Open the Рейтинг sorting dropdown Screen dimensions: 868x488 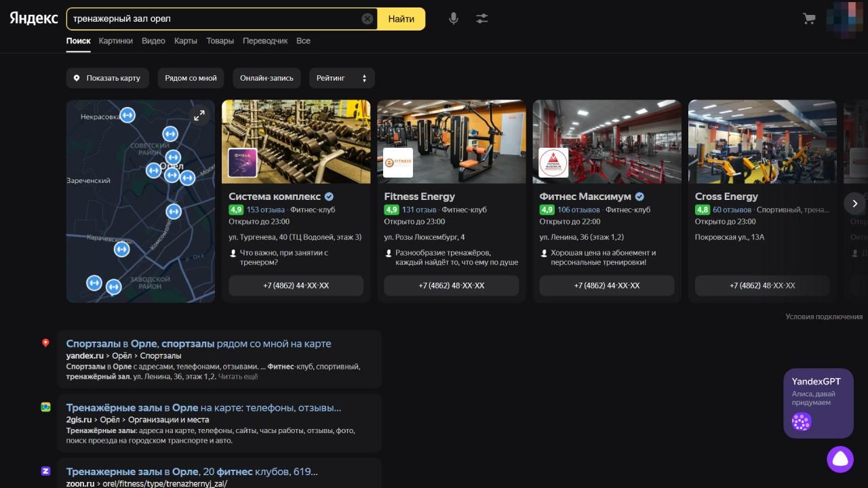(x=342, y=78)
